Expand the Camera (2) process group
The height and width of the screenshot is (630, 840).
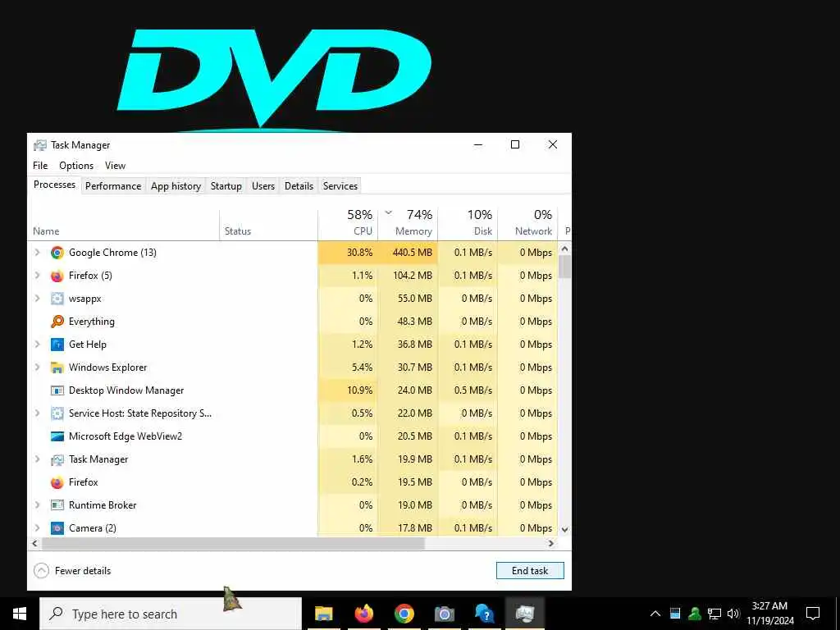click(37, 528)
